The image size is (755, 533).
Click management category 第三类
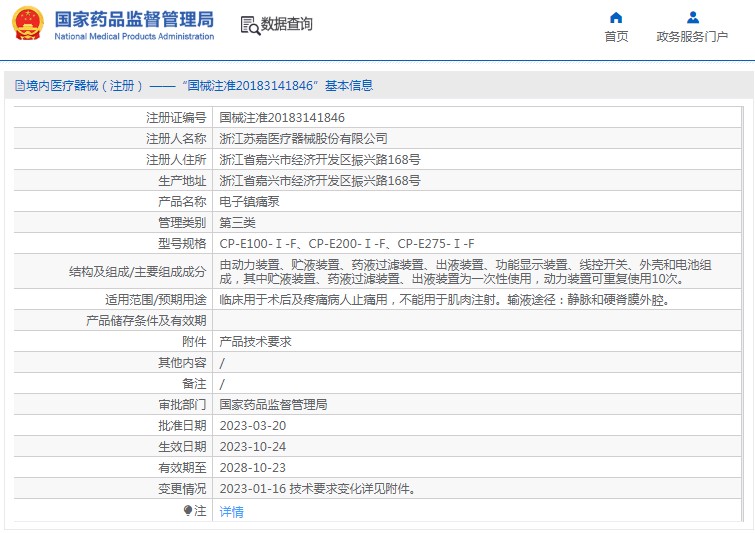(237, 222)
